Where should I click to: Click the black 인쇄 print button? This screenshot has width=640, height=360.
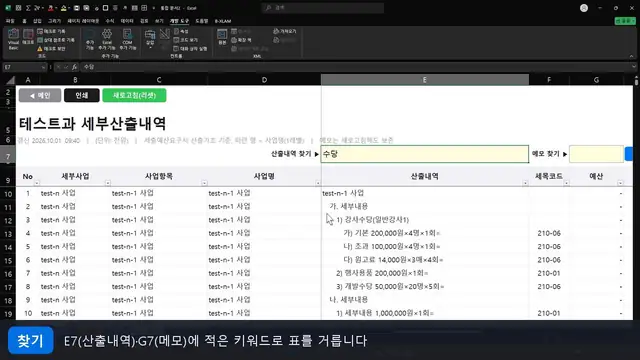[82, 96]
